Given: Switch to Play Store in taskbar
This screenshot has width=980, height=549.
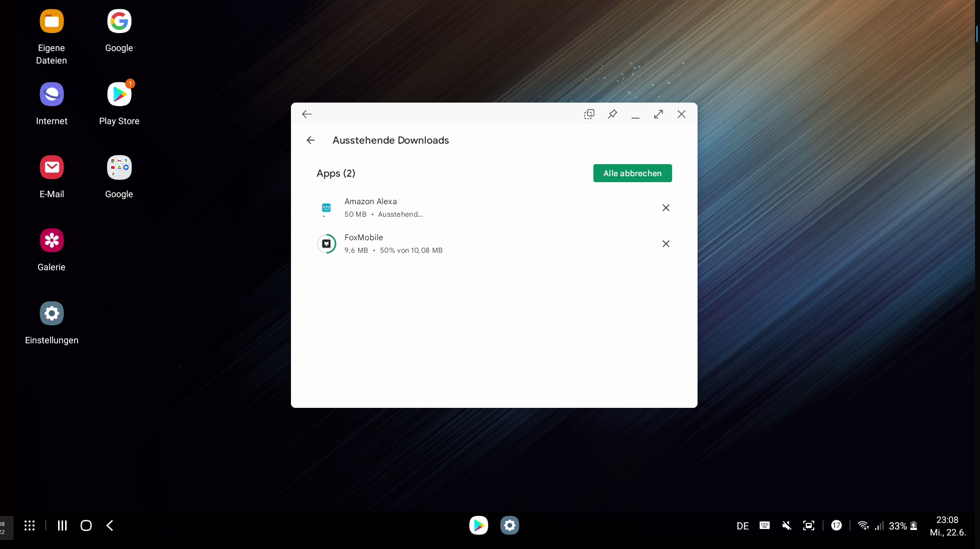Looking at the screenshot, I should (x=479, y=525).
